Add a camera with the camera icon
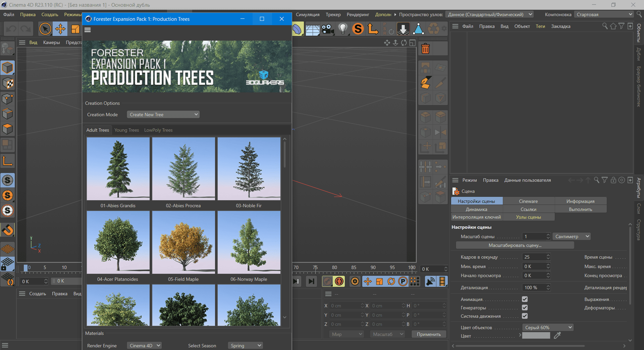Screen dimensions: 644x350 coord(328,29)
